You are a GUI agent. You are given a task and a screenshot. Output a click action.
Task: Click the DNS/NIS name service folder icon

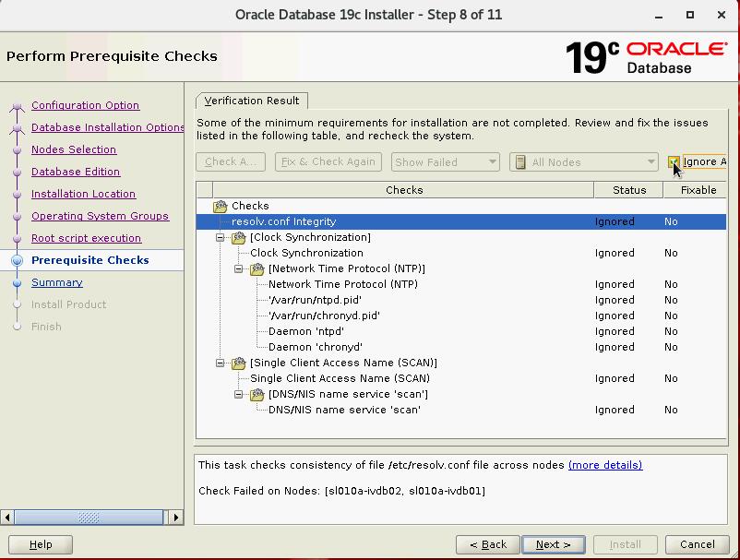point(257,395)
